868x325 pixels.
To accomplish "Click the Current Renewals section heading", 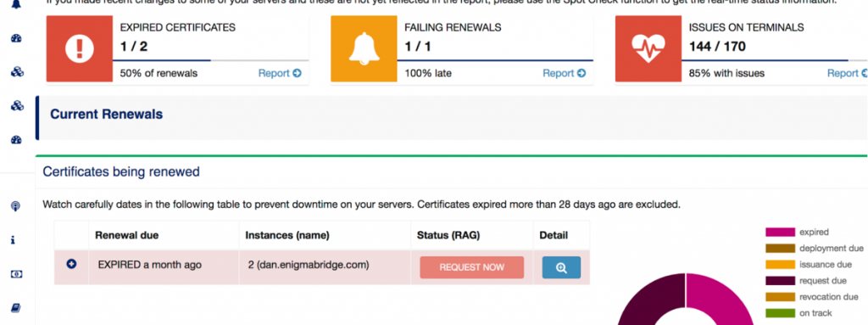I will (x=106, y=115).
